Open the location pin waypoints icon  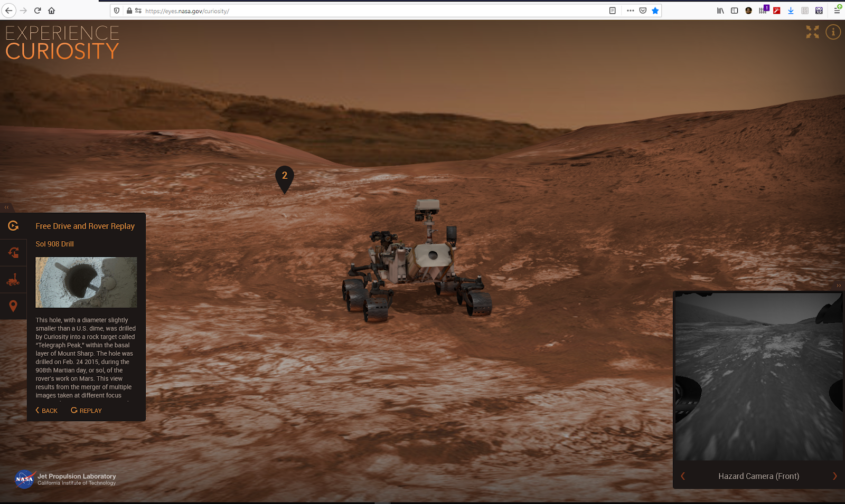[x=13, y=306]
